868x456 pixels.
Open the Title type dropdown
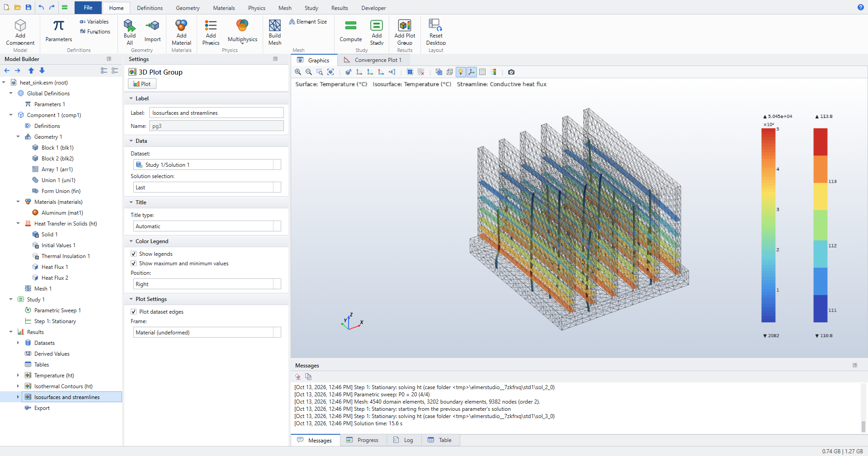click(x=207, y=226)
